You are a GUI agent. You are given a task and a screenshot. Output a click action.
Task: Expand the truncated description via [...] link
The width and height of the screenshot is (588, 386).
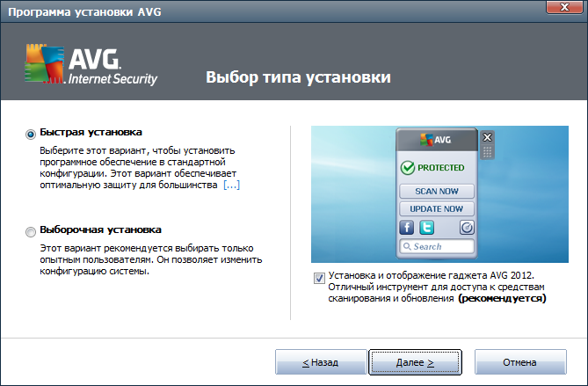tap(231, 185)
